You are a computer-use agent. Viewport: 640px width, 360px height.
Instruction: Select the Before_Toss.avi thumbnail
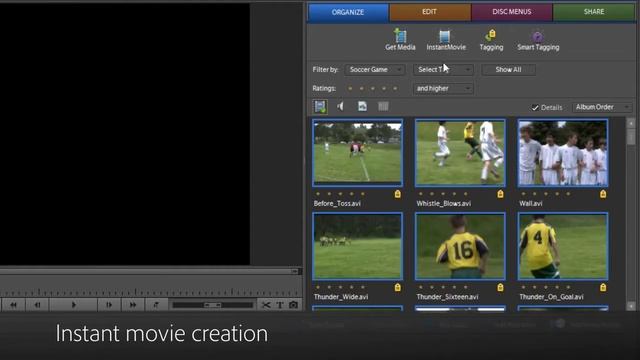pyautogui.click(x=358, y=153)
